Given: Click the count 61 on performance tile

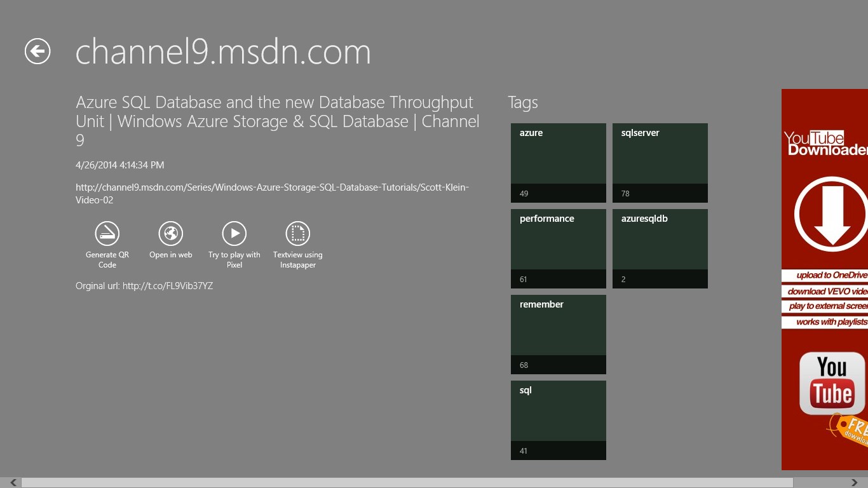Looking at the screenshot, I should click(x=524, y=280).
